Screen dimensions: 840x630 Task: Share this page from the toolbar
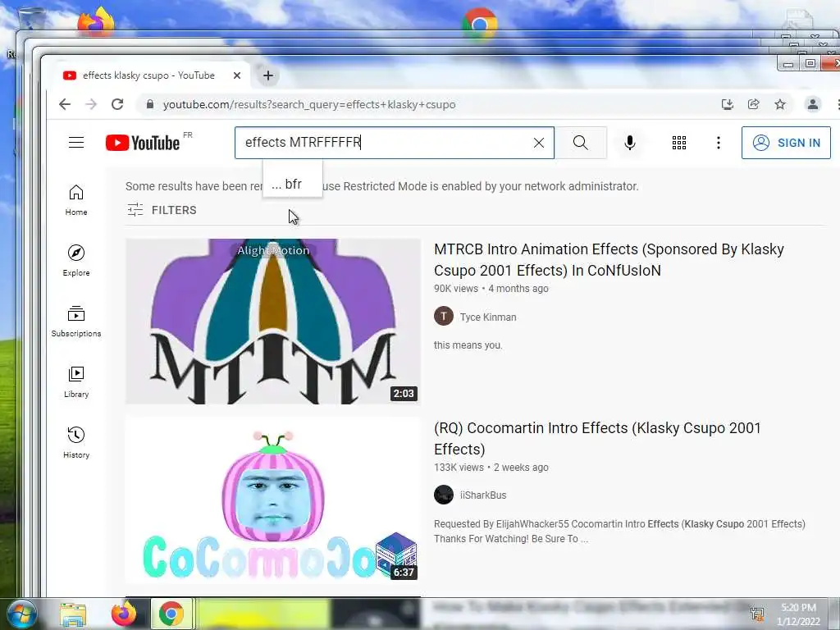754,104
